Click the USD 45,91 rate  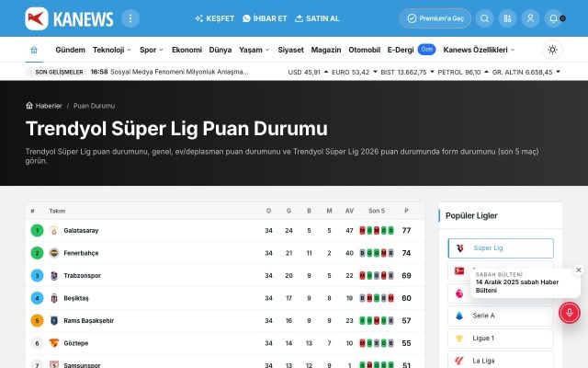[x=308, y=72]
